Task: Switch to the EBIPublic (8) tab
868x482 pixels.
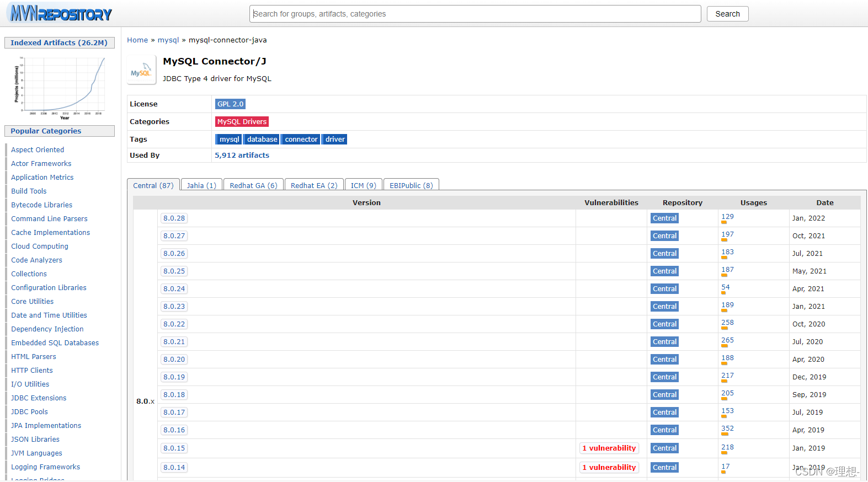Action: pyautogui.click(x=411, y=185)
